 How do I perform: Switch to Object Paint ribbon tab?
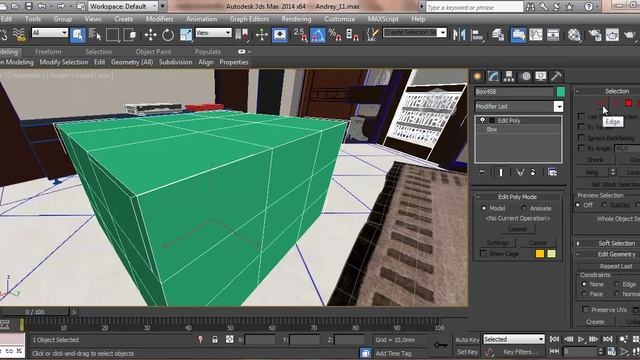tap(153, 52)
